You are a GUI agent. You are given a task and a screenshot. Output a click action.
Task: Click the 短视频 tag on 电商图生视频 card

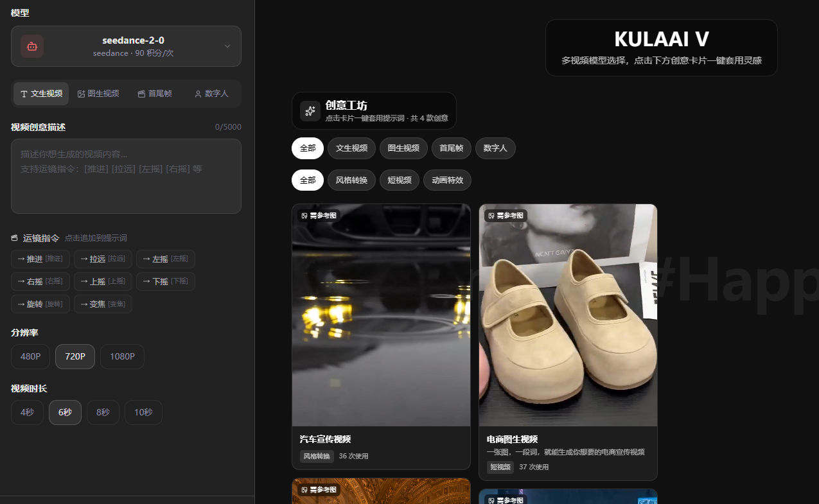pos(500,467)
